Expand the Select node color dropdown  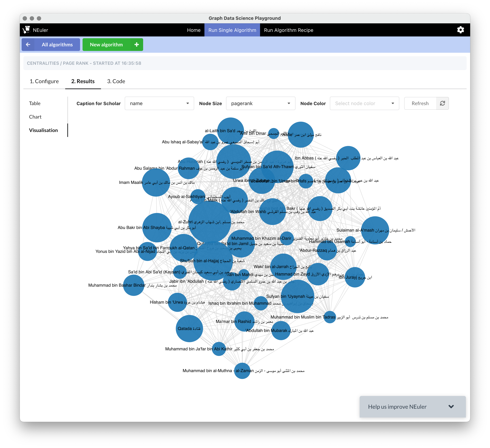coord(364,104)
